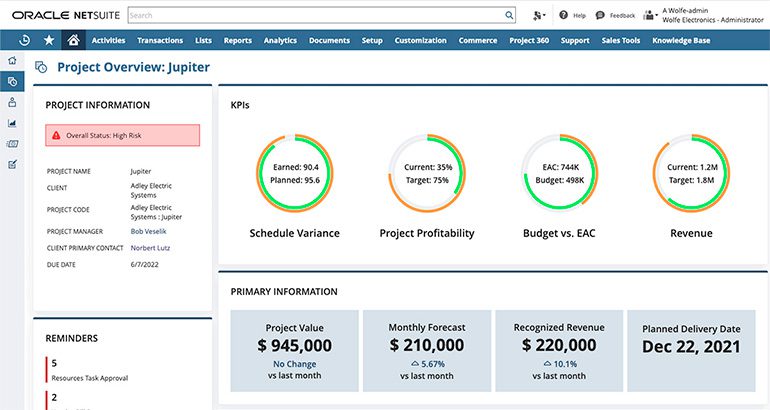Click the sidebar resources person icon
Image resolution: width=770 pixels, height=410 pixels.
pyautogui.click(x=12, y=102)
